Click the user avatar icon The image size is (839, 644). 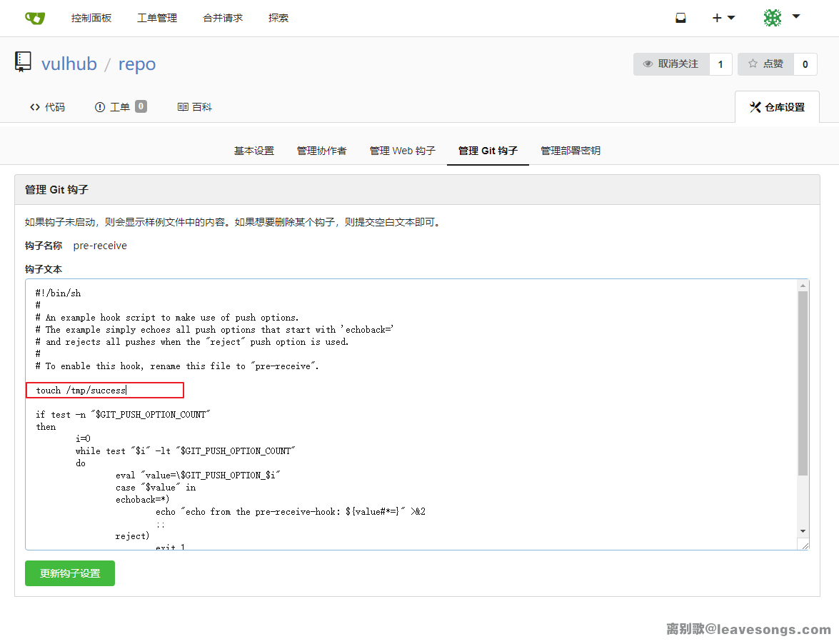click(772, 19)
